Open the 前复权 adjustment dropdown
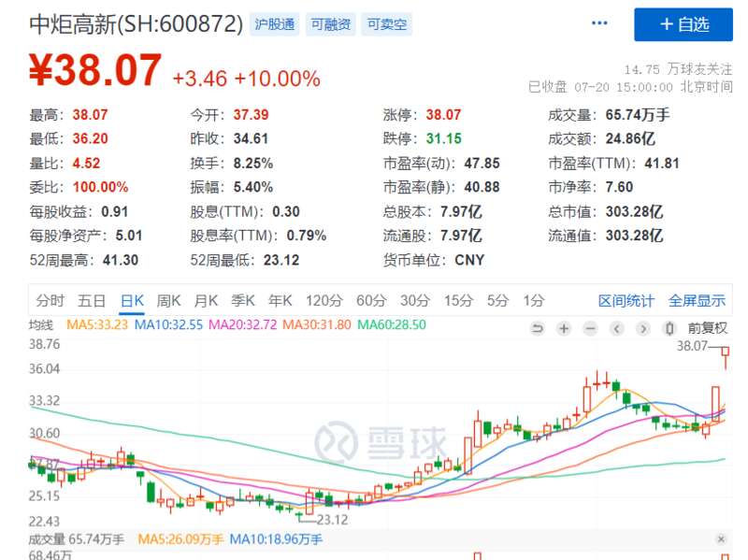Viewport: 748px width, 560px height. (x=708, y=328)
